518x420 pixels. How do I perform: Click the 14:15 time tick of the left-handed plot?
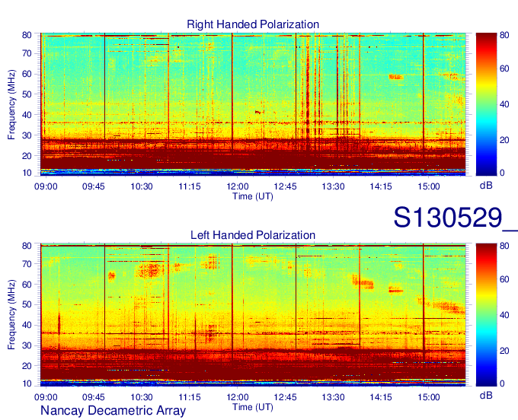(381, 397)
